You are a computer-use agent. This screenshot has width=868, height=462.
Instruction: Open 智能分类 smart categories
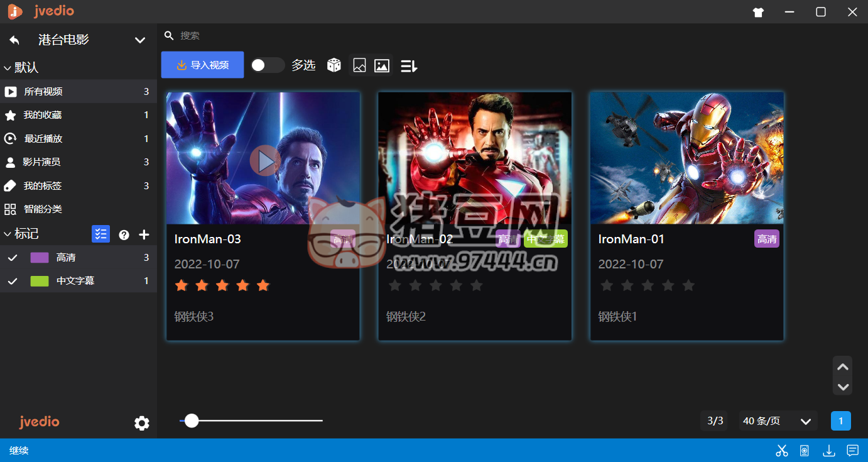click(x=79, y=209)
